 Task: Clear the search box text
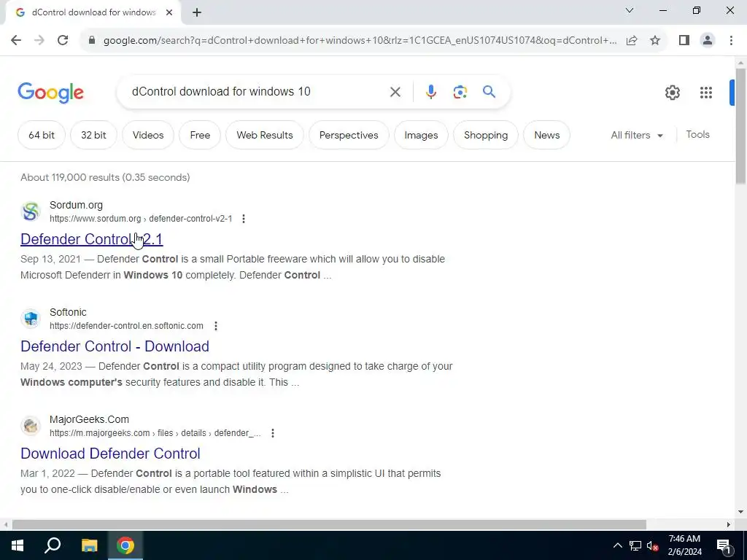pyautogui.click(x=395, y=92)
